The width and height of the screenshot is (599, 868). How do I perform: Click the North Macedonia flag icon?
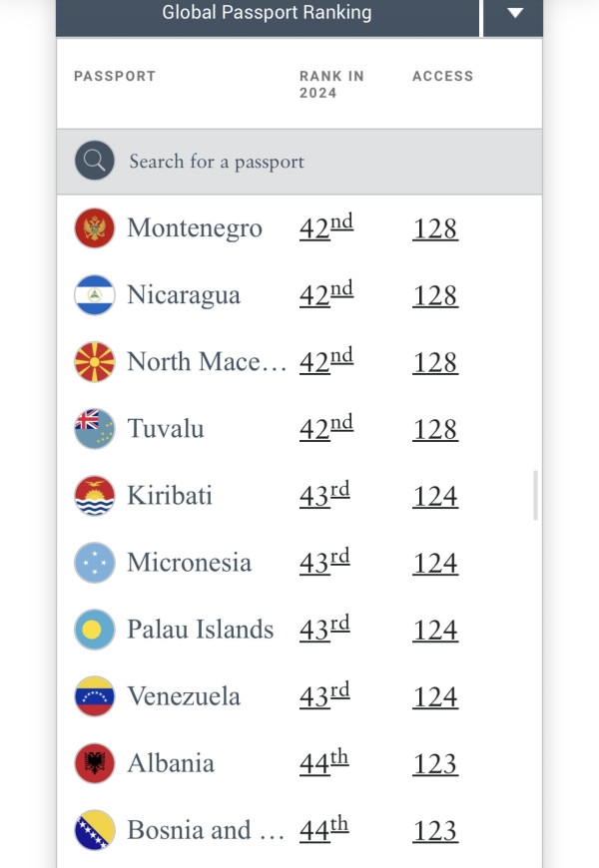tap(95, 362)
